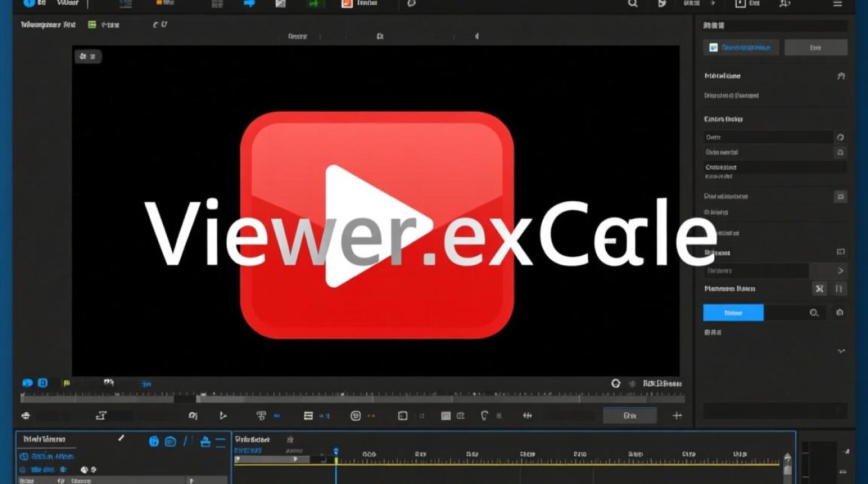Toggle the lock icon in the left track panel
This screenshot has width=868, height=484.
(x=205, y=441)
